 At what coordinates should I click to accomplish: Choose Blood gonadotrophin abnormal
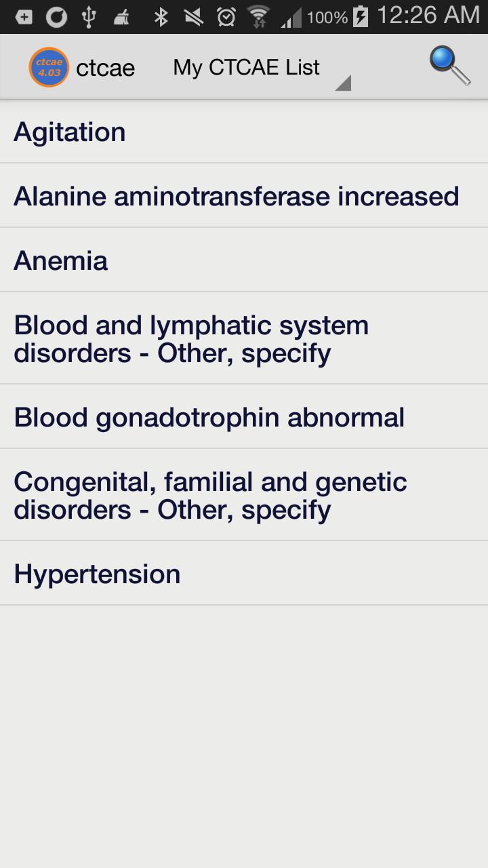pos(244,417)
